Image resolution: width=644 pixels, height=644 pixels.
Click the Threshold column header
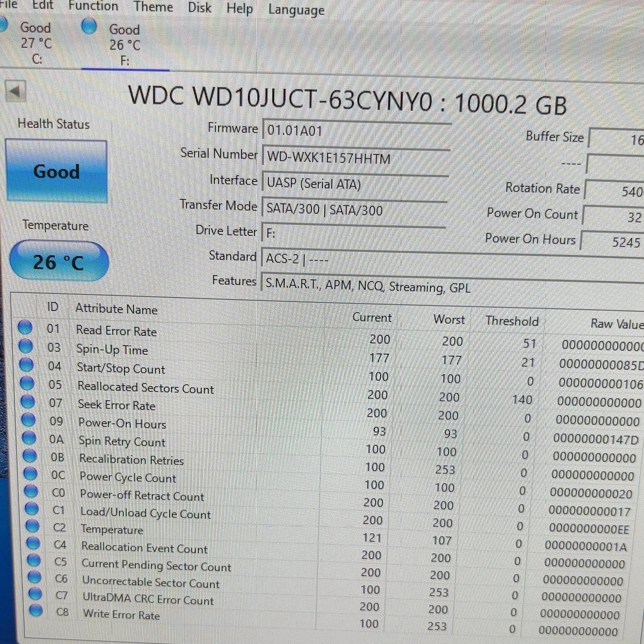[x=512, y=320]
